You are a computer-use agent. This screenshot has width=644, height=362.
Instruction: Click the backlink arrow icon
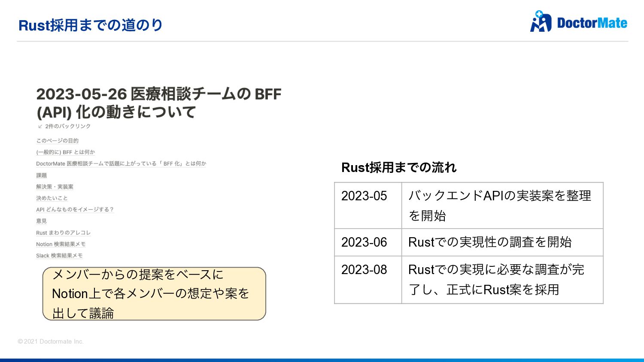point(40,127)
